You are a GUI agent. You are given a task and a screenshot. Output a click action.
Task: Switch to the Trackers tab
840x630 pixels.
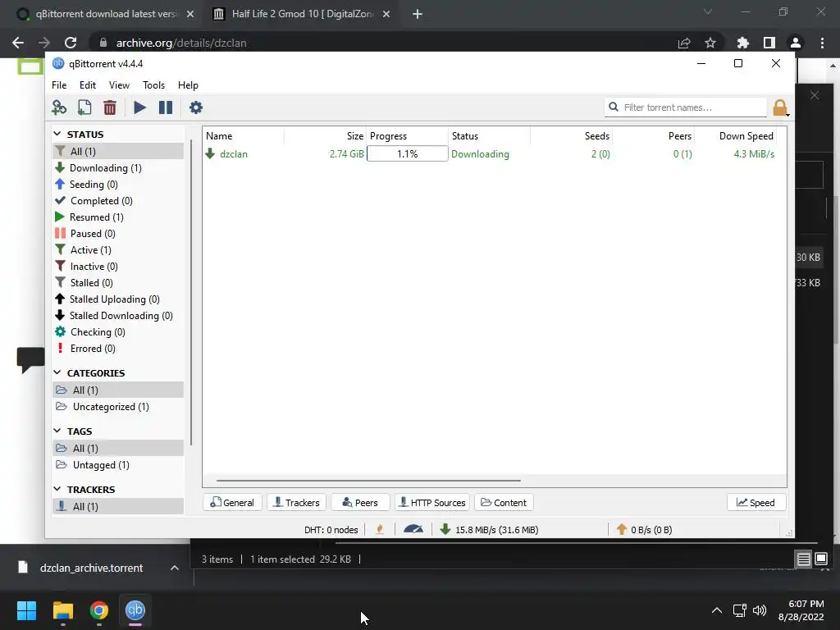pyautogui.click(x=296, y=503)
